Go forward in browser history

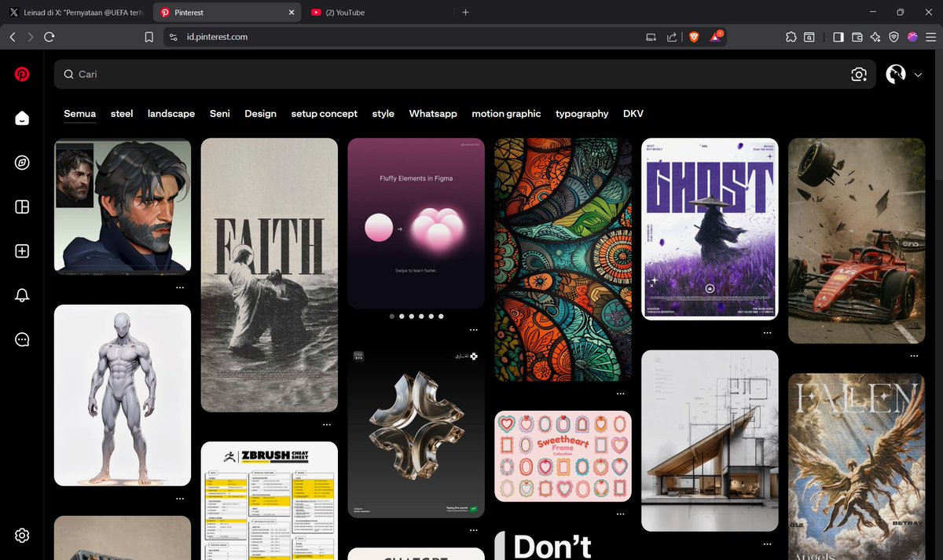pos(31,37)
